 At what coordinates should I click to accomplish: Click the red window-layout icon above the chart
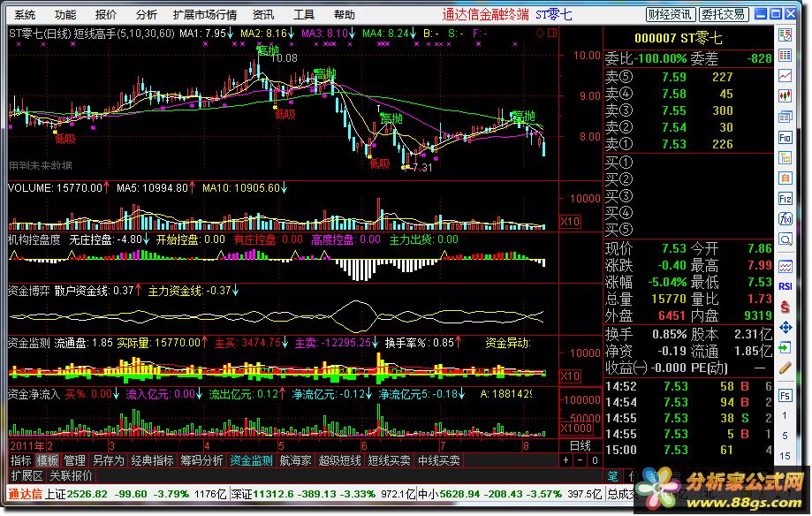552,34
